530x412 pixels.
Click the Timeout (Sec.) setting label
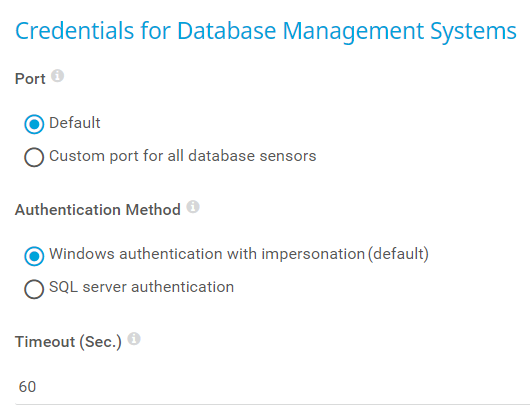pos(68,342)
